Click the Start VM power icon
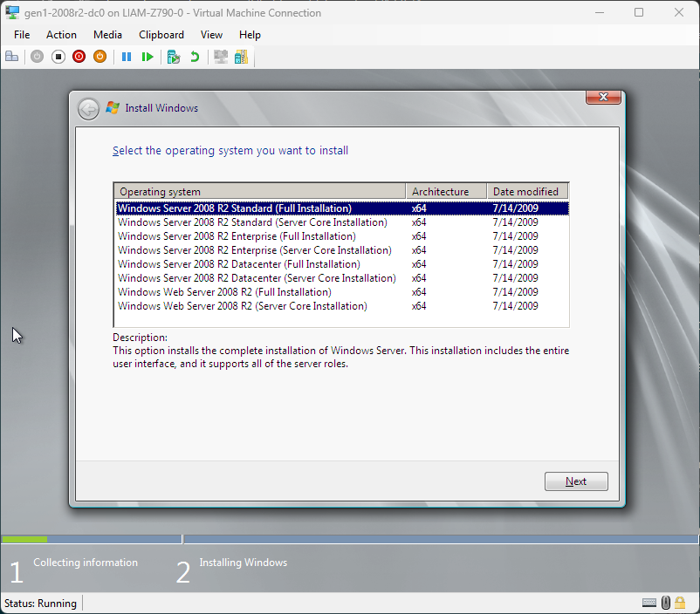The width and height of the screenshot is (700, 614). (x=37, y=57)
